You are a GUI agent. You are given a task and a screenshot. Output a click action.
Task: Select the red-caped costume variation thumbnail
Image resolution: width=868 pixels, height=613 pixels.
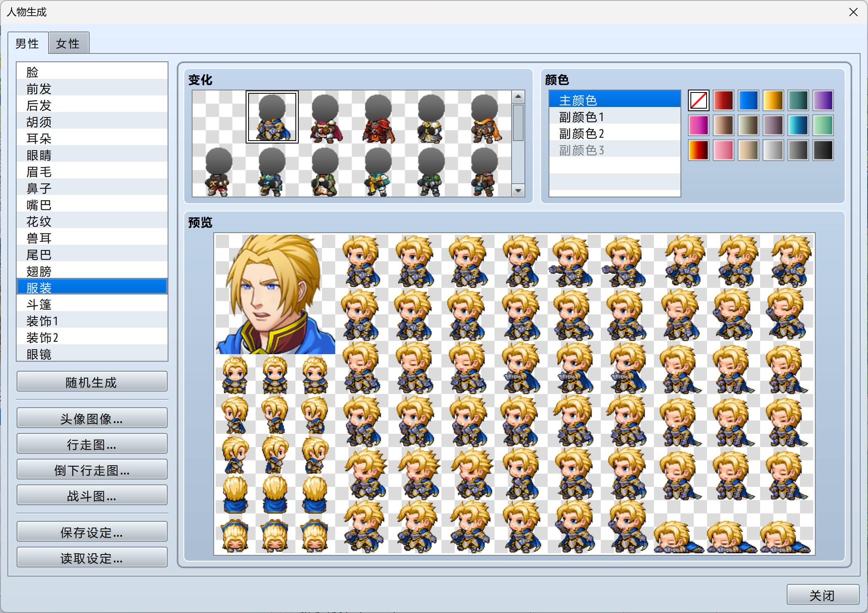point(378,117)
